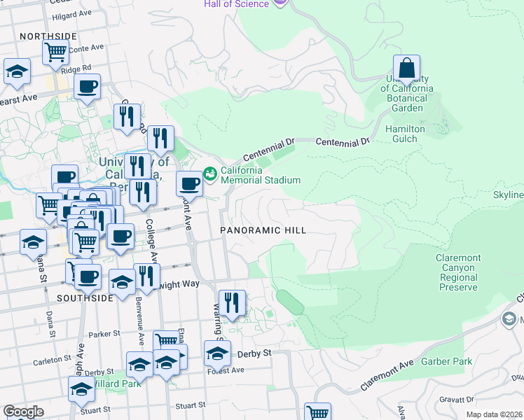Click the restaurant marker on Warring St
This screenshot has height=420, width=524.
pos(233,304)
